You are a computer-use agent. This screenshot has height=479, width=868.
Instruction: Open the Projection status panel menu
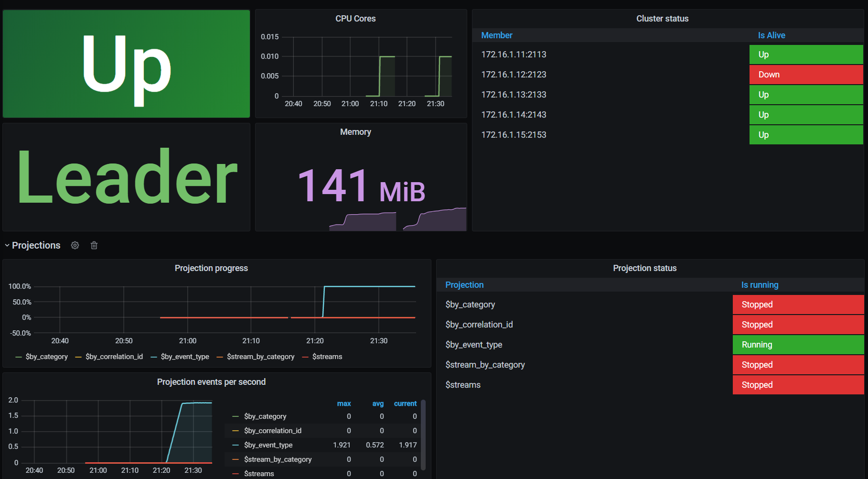[x=644, y=268]
